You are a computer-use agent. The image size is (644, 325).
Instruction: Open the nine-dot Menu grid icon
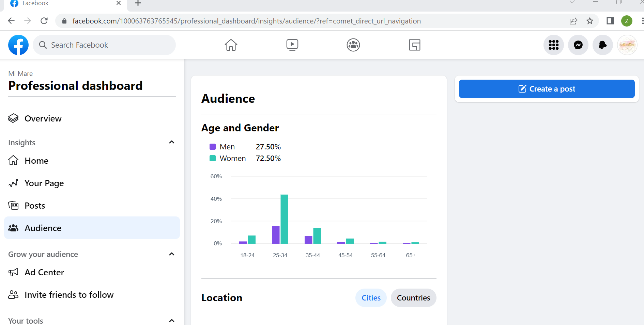[554, 45]
